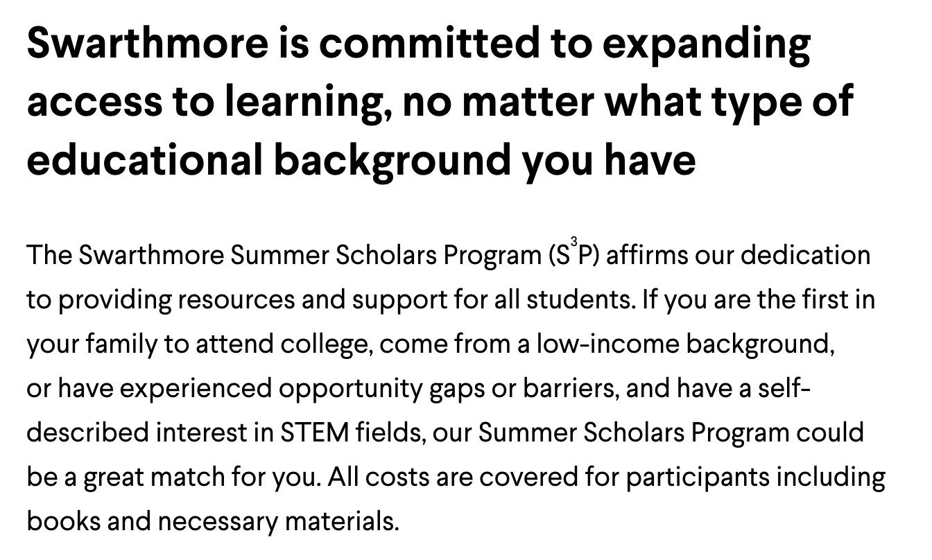Click "opportunity gaps or barriers" text
This screenshot has width=932, height=560.
449,389
